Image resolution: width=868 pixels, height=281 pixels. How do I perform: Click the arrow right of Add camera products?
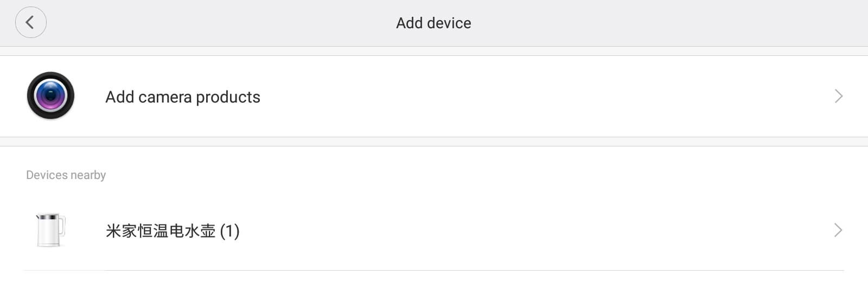click(x=838, y=96)
